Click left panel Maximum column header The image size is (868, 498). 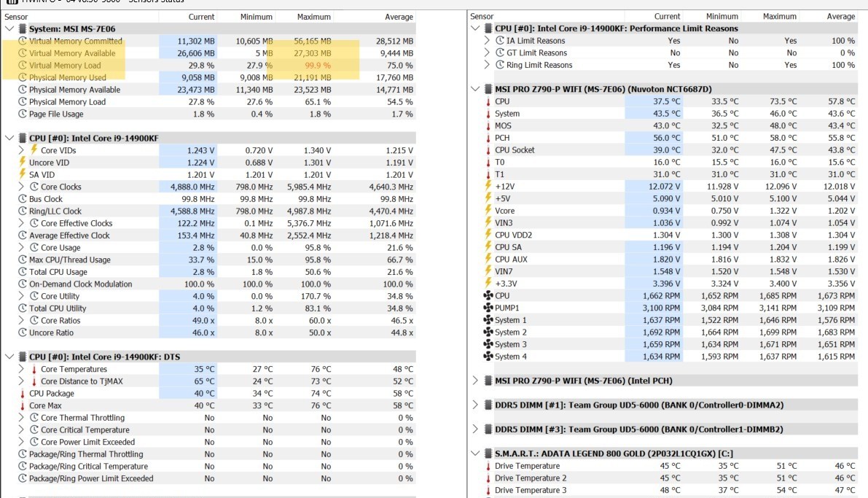tap(314, 17)
